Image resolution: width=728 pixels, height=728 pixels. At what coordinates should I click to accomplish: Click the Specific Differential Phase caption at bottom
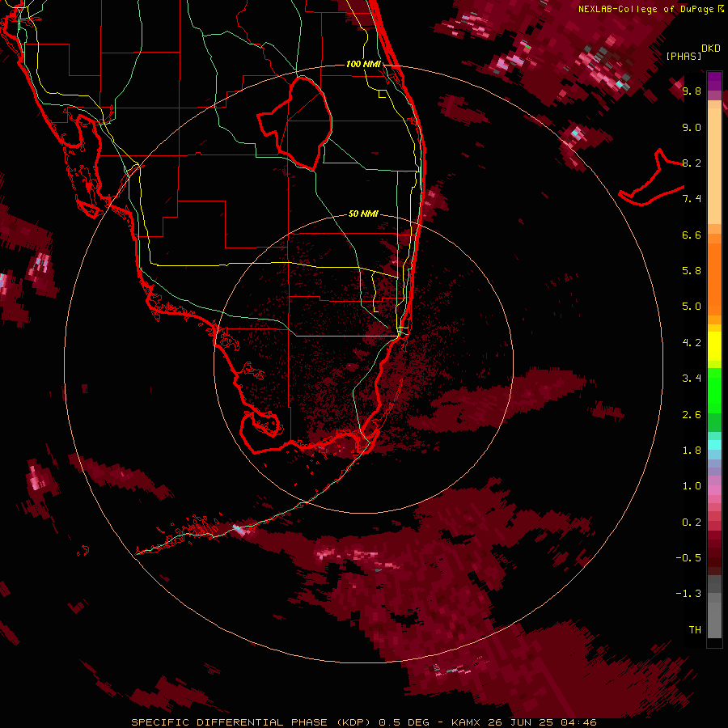point(364,722)
